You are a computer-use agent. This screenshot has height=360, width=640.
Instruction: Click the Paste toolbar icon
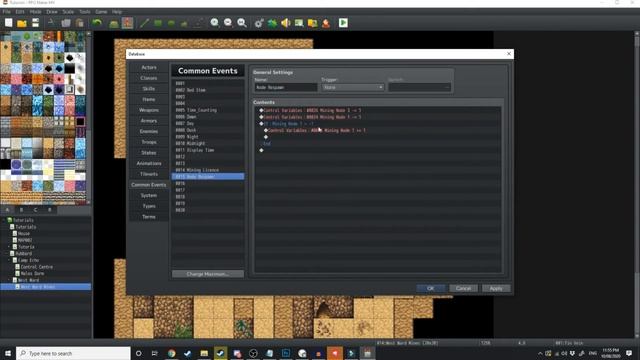(80, 23)
